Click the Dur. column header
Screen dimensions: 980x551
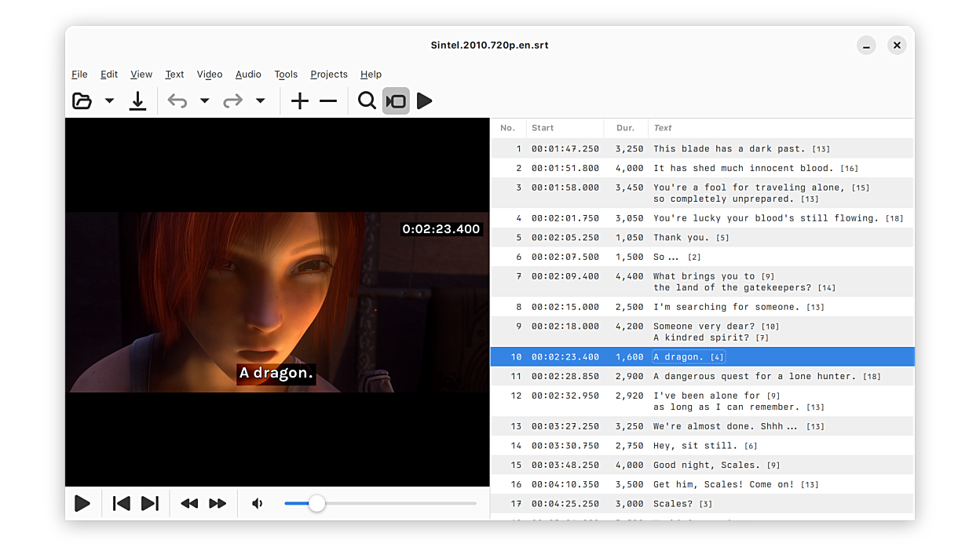[625, 128]
